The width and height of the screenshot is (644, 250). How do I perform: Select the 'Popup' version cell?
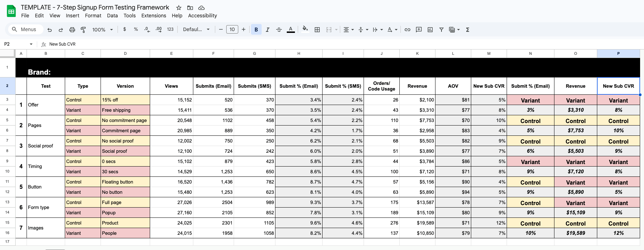(125, 213)
